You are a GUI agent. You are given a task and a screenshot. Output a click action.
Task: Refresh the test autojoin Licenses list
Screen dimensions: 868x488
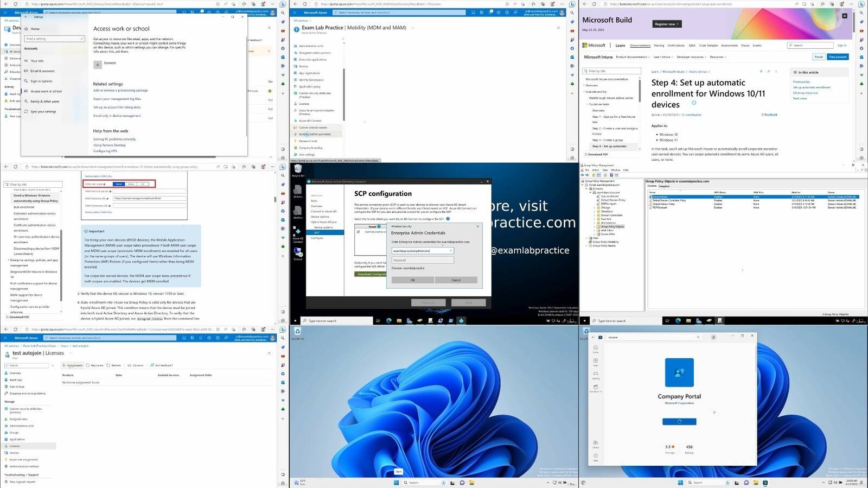point(114,365)
